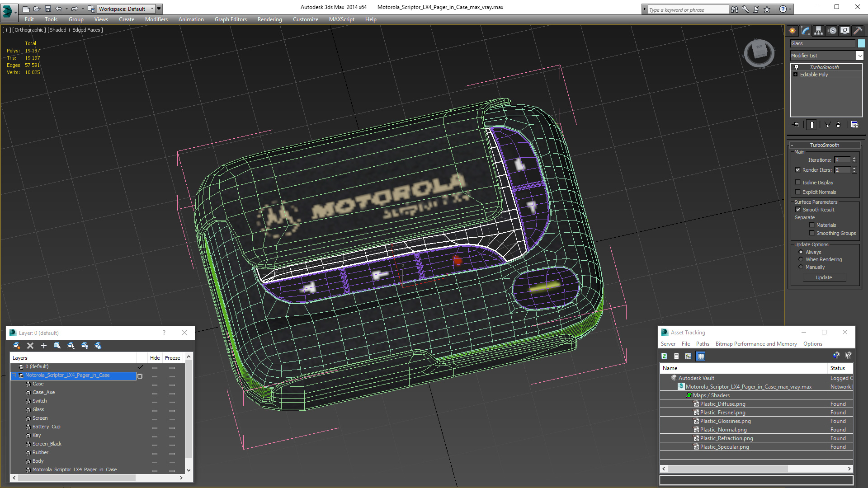
Task: Click Create New Layer icon
Action: [x=17, y=346]
